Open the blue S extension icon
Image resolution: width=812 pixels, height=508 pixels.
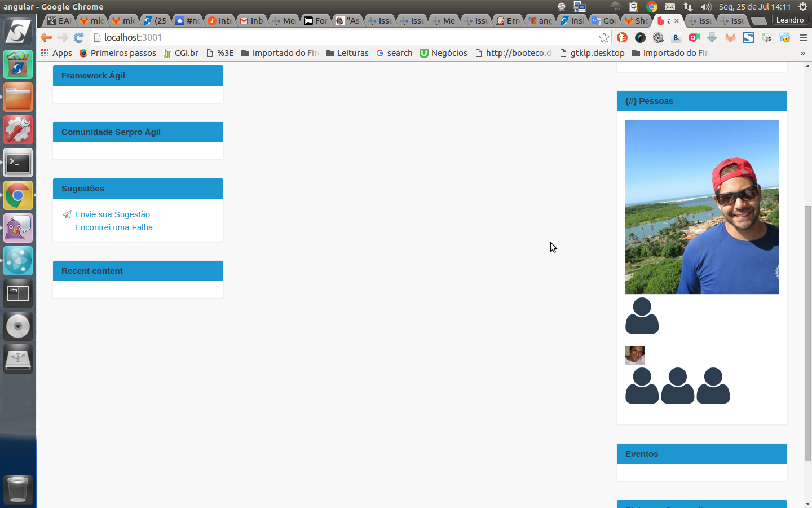point(748,37)
